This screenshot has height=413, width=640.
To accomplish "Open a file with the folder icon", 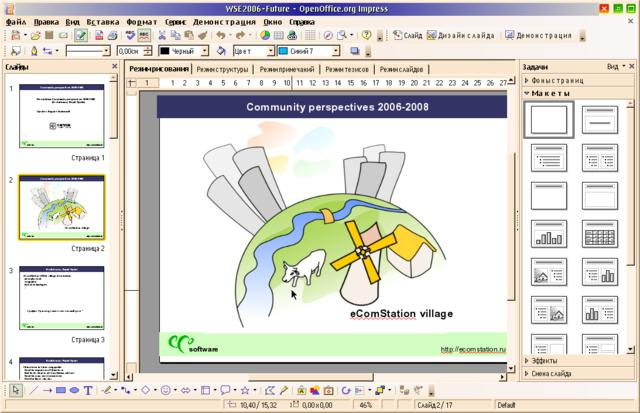I will tap(36, 36).
